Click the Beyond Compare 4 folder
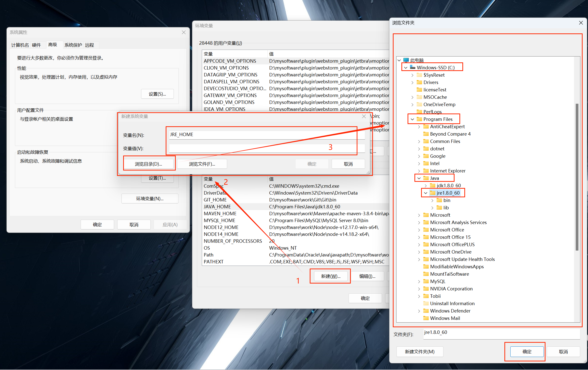588x370 pixels. (x=450, y=134)
